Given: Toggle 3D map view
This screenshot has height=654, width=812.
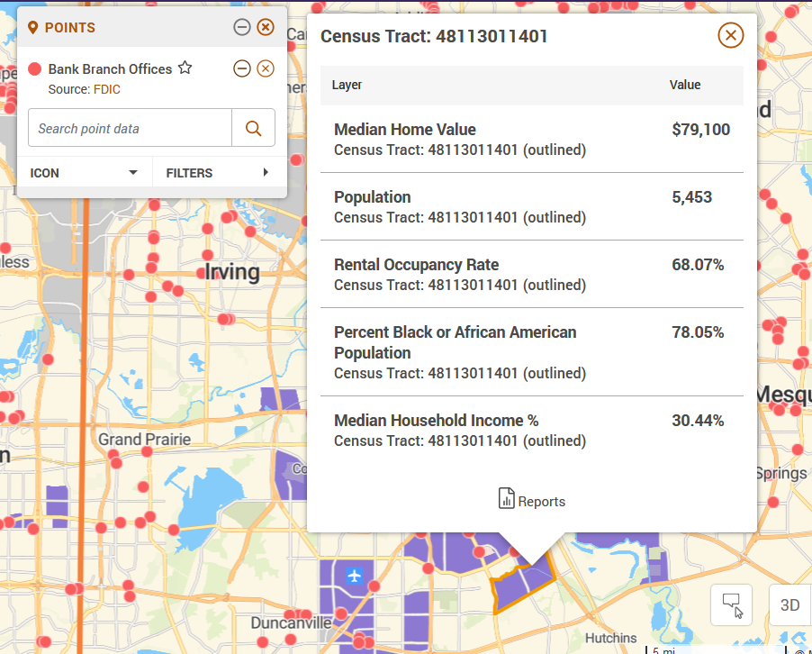Looking at the screenshot, I should click(x=789, y=604).
